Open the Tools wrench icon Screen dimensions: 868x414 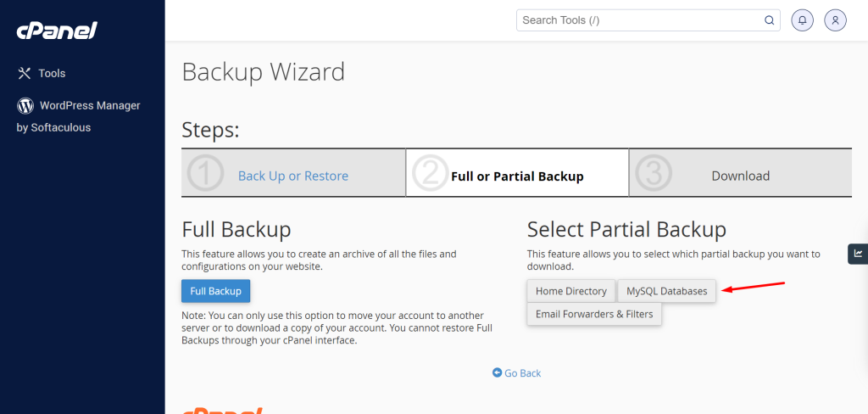tap(25, 73)
